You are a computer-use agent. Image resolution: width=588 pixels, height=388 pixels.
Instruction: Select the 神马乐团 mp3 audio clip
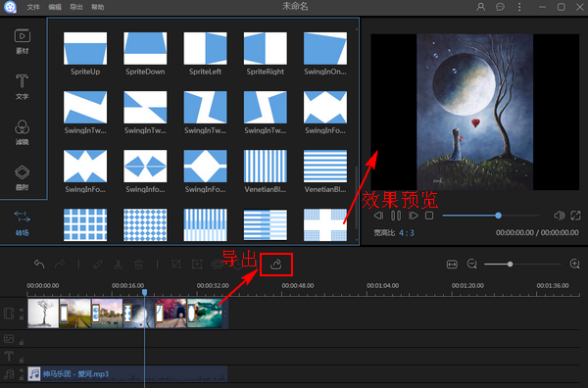(x=127, y=373)
